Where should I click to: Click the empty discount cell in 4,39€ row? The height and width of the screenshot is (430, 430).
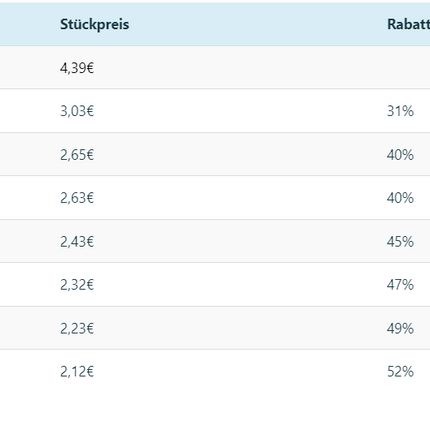coord(405,68)
